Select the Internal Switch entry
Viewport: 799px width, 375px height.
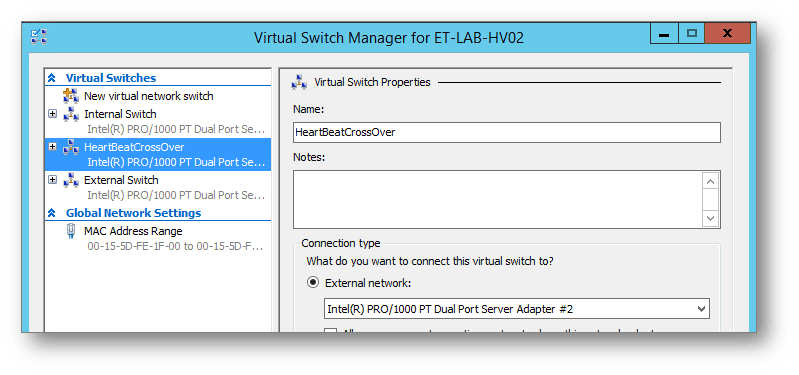click(x=120, y=114)
